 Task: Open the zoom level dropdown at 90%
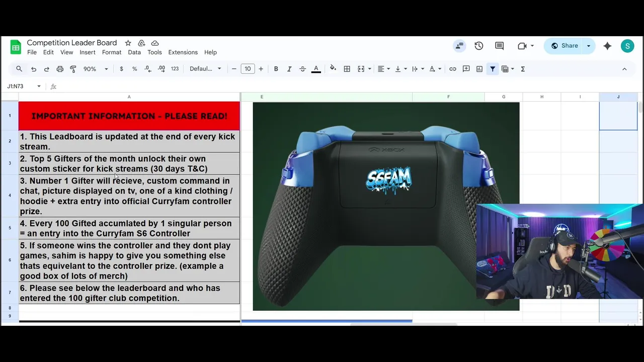pos(96,69)
